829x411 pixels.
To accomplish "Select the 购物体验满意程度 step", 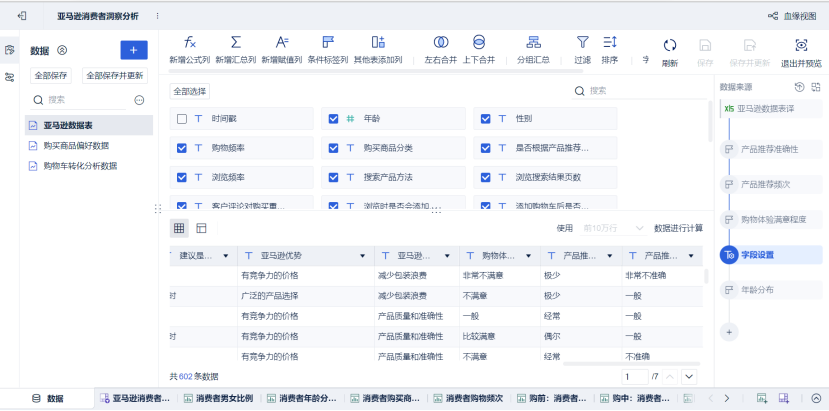I will pos(770,220).
